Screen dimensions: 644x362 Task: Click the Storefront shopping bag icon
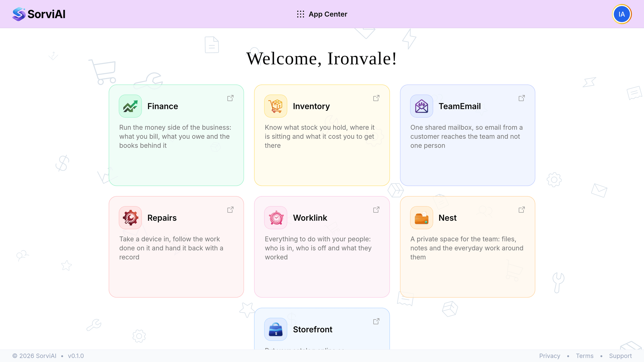tap(276, 329)
